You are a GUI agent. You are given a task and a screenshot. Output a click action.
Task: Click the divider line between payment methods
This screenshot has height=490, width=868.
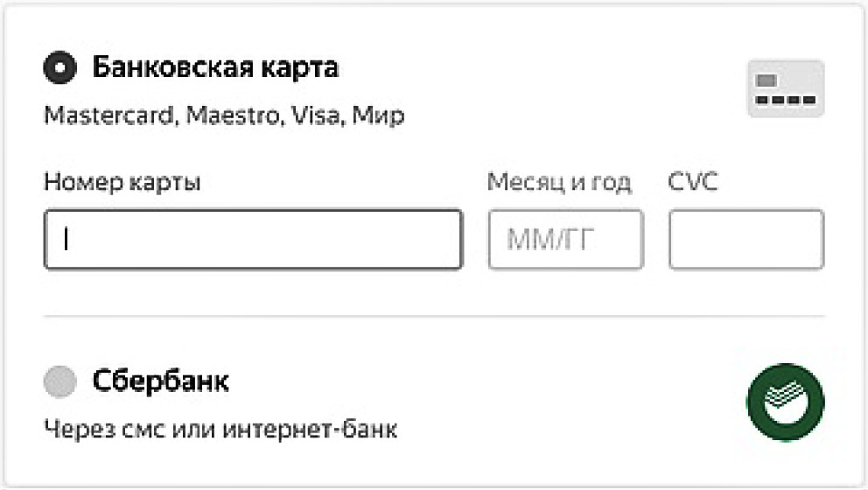click(x=434, y=316)
